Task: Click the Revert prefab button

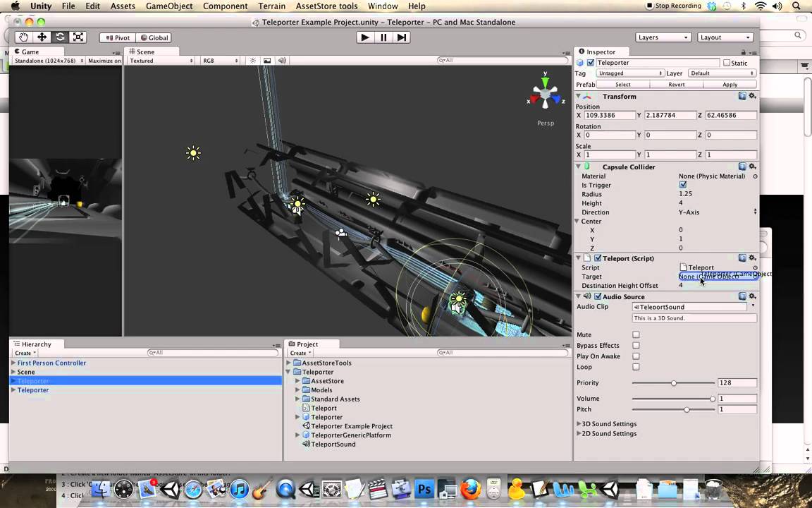Action: (x=676, y=84)
